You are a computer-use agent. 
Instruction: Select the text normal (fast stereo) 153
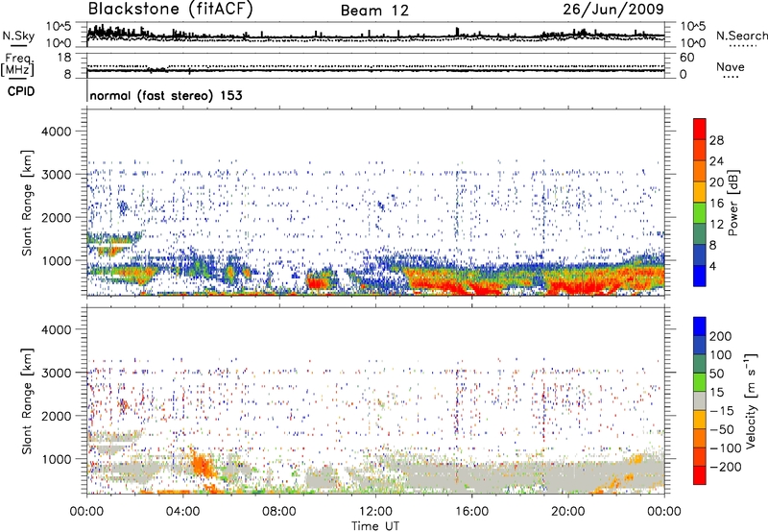coord(166,95)
